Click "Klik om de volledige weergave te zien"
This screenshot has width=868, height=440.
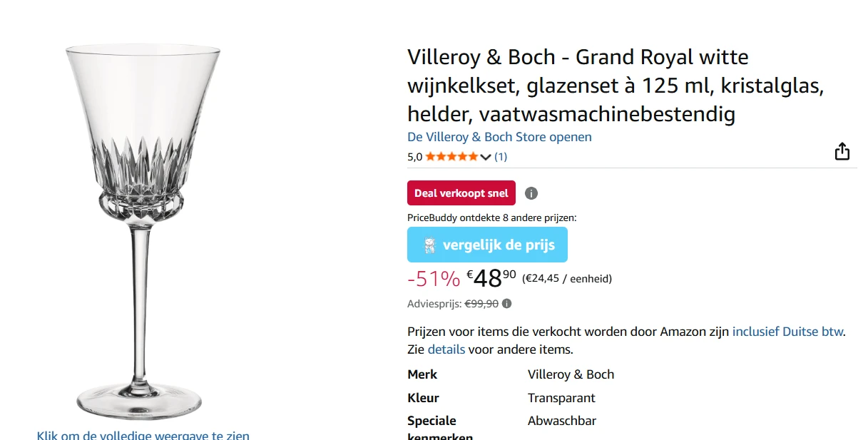coord(143,435)
